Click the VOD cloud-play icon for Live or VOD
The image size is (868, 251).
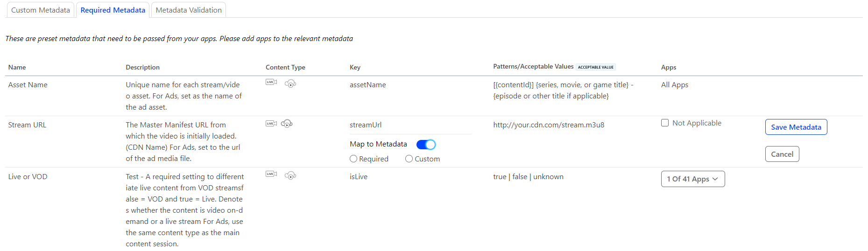click(x=290, y=175)
